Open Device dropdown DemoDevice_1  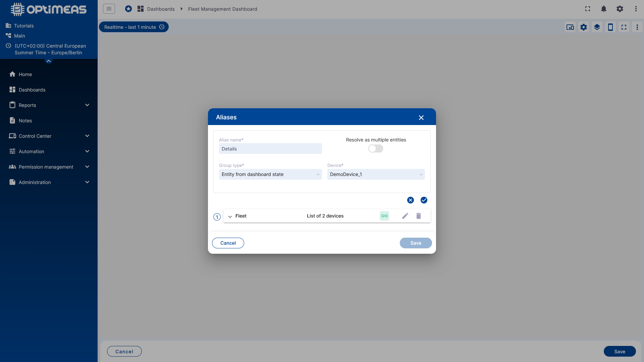(376, 174)
